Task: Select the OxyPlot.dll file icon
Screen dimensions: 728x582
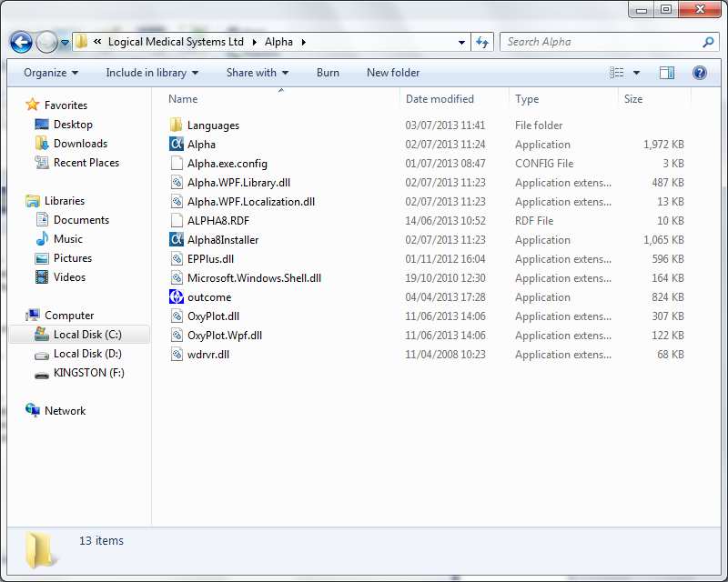Action: click(x=177, y=316)
